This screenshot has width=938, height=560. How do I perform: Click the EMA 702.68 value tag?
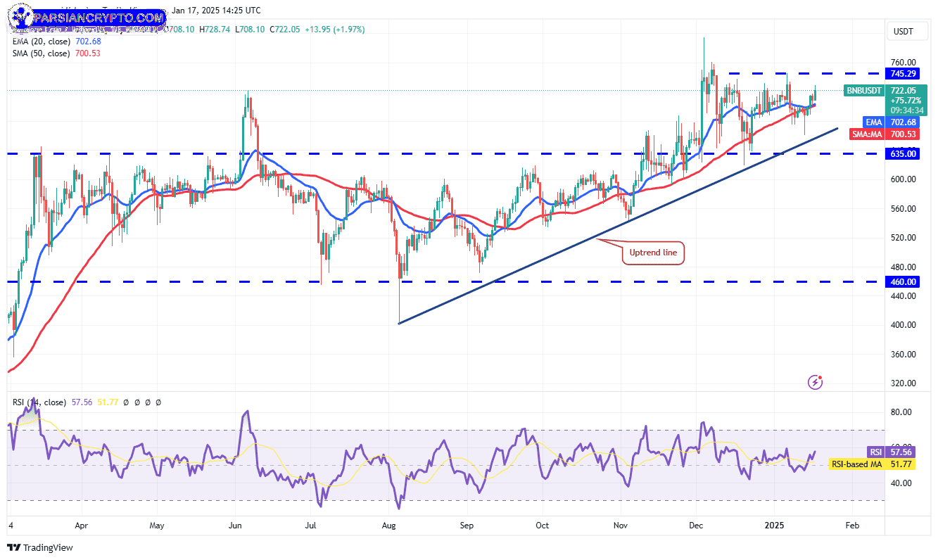pos(903,122)
